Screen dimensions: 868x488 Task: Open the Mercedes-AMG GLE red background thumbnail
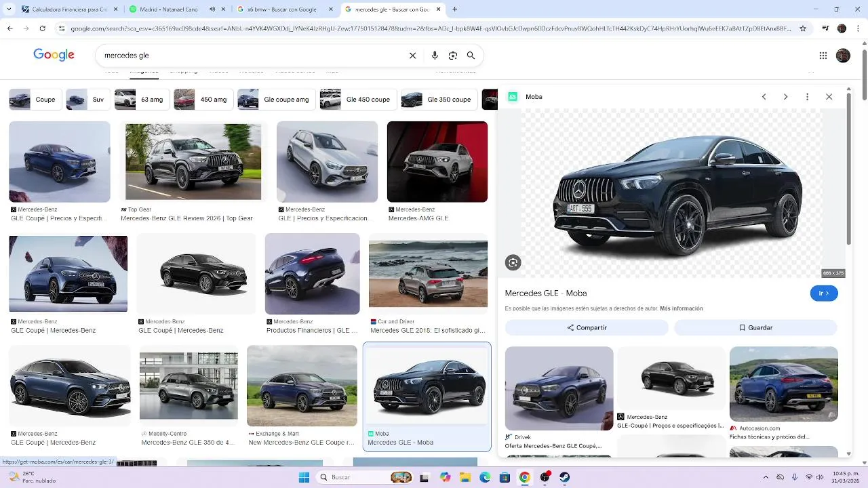[437, 162]
